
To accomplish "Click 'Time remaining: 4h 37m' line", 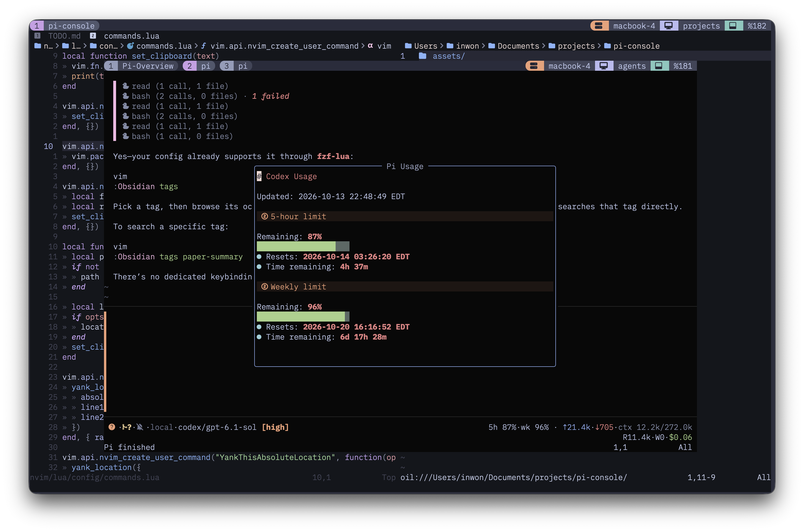I will click(x=317, y=267).
